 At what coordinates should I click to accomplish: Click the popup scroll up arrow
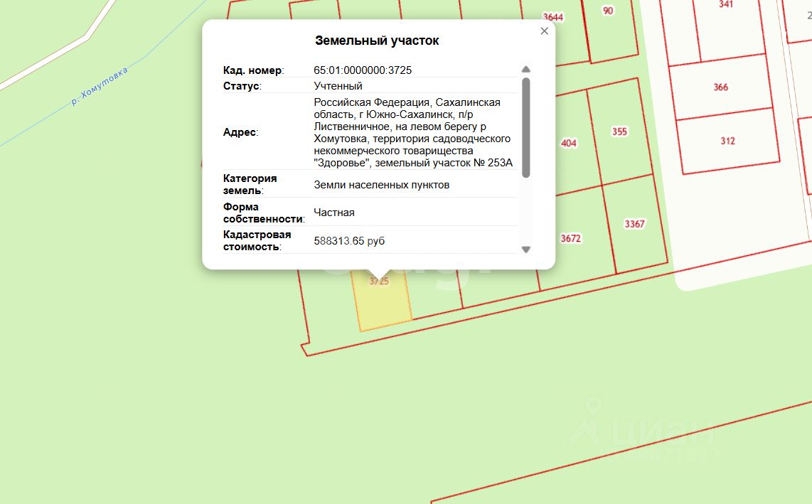pos(525,70)
